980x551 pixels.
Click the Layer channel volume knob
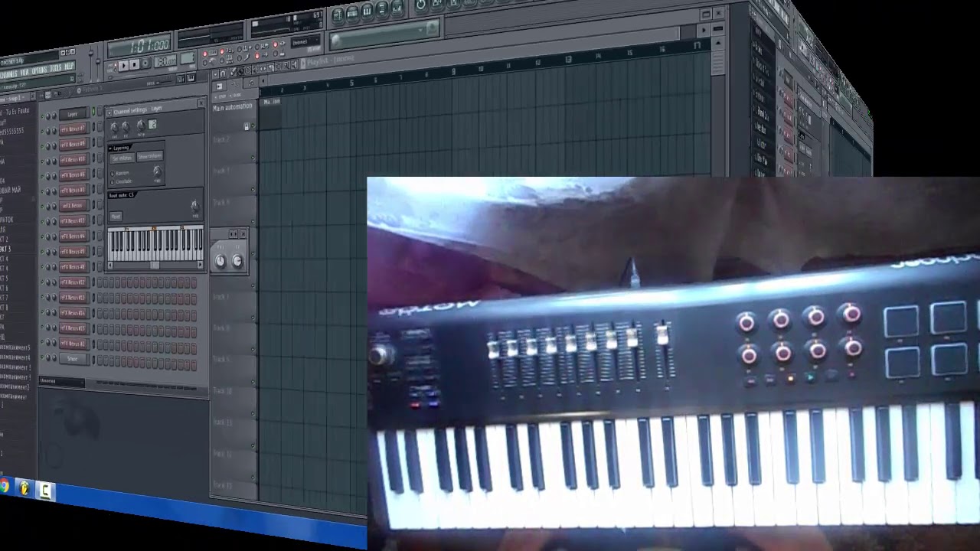pyautogui.click(x=54, y=116)
